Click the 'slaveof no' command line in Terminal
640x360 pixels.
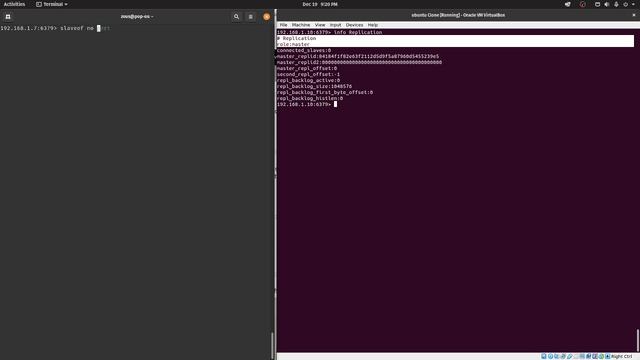pyautogui.click(x=55, y=28)
